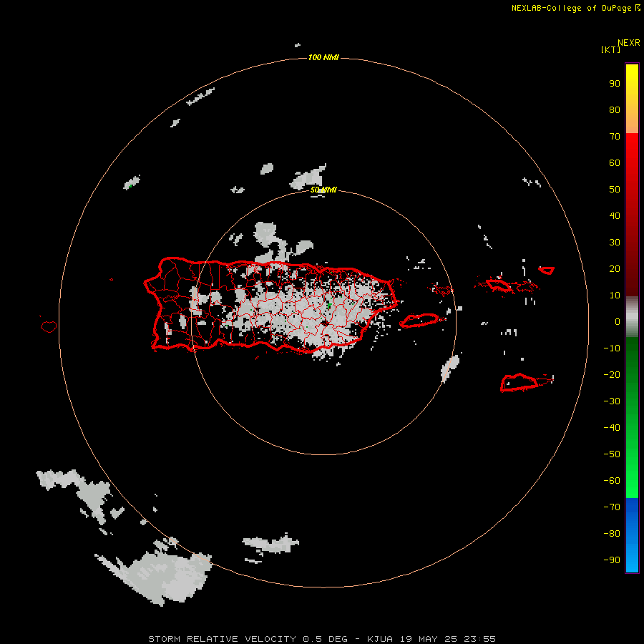This screenshot has width=644, height=644.
Task: Click the 40 value on velocity scale
Action: point(615,215)
